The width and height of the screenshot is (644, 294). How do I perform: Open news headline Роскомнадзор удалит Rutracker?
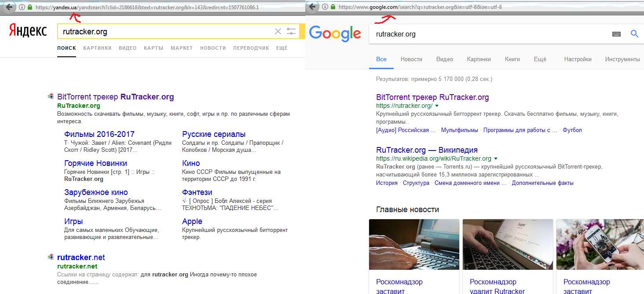(x=497, y=286)
